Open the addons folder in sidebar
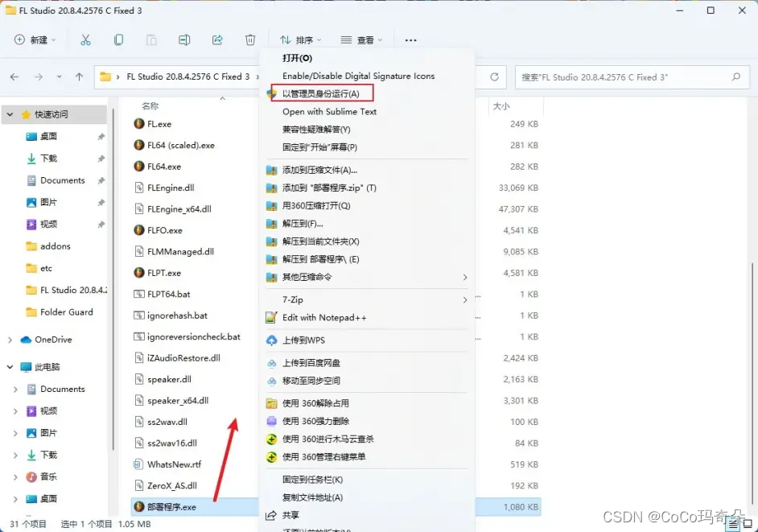The height and width of the screenshot is (532, 758). [55, 246]
